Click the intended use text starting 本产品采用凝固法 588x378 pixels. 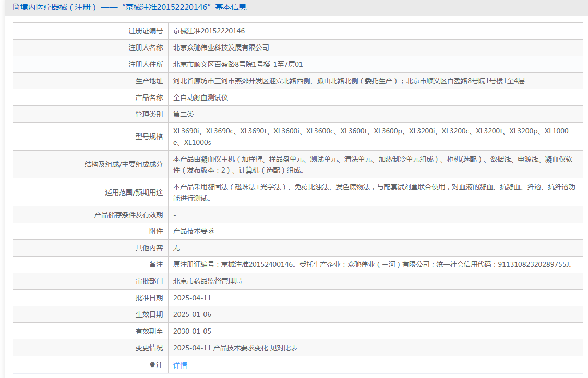click(374, 192)
